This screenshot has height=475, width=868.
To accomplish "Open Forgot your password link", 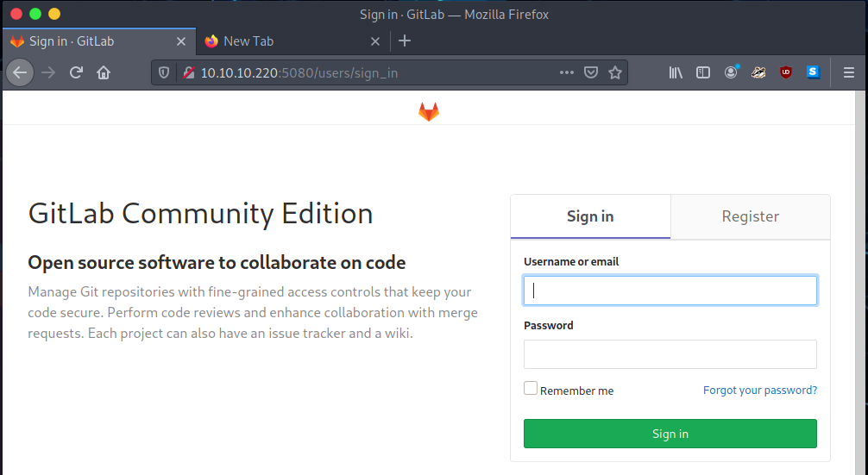I will pos(759,390).
